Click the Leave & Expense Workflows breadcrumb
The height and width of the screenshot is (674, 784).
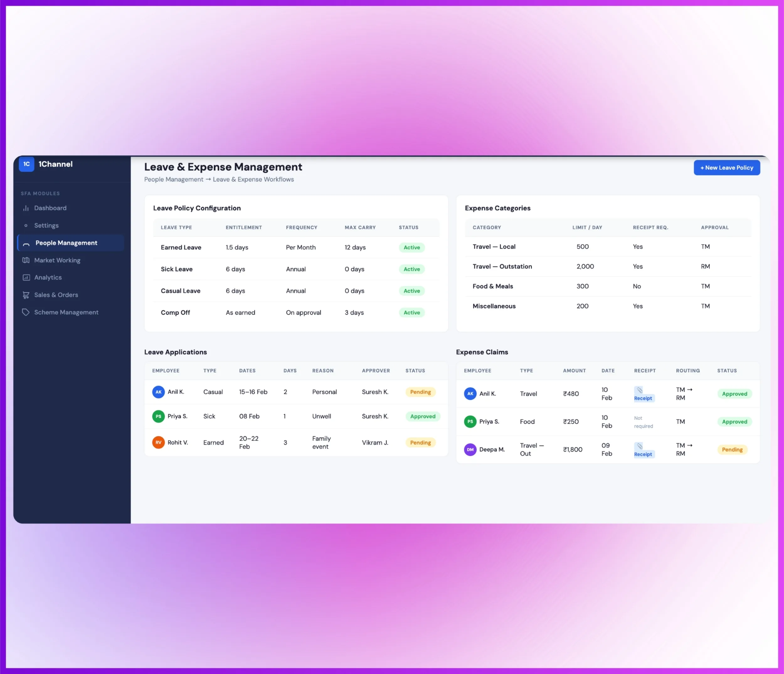[253, 179]
